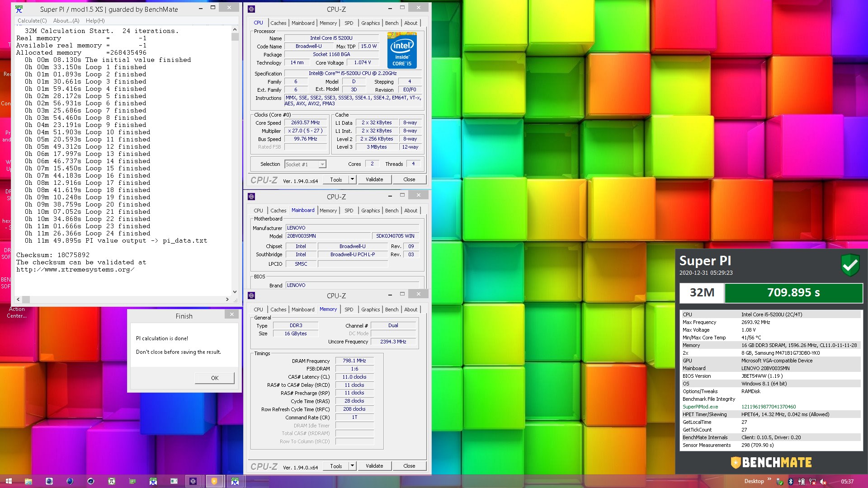Viewport: 868px width, 488px height.
Task: Click Super PI horizontal scrollbar left arrow
Action: [18, 299]
